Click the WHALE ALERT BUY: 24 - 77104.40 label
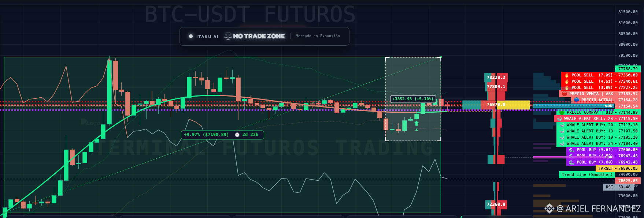 point(598,143)
